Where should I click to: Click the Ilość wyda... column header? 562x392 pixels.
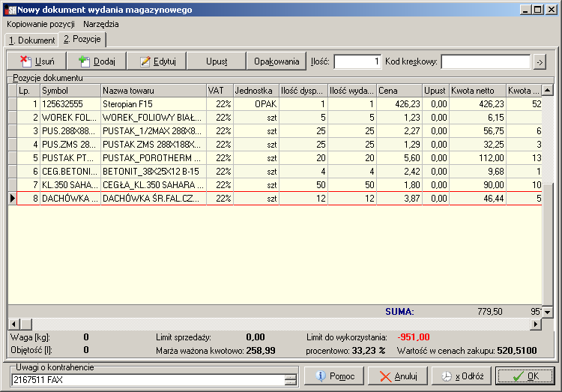point(352,91)
